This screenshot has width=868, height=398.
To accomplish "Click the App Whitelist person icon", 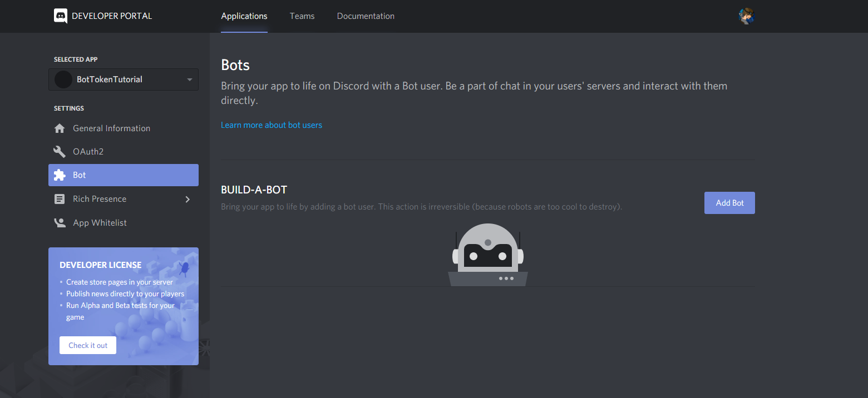I will coord(60,223).
